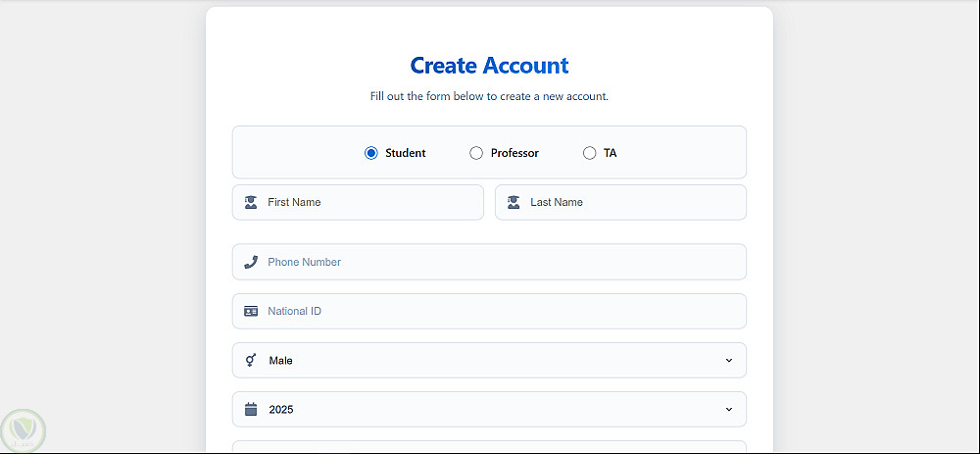Image resolution: width=980 pixels, height=454 pixels.
Task: Click the shield logo in bottom corner
Action: [x=24, y=430]
